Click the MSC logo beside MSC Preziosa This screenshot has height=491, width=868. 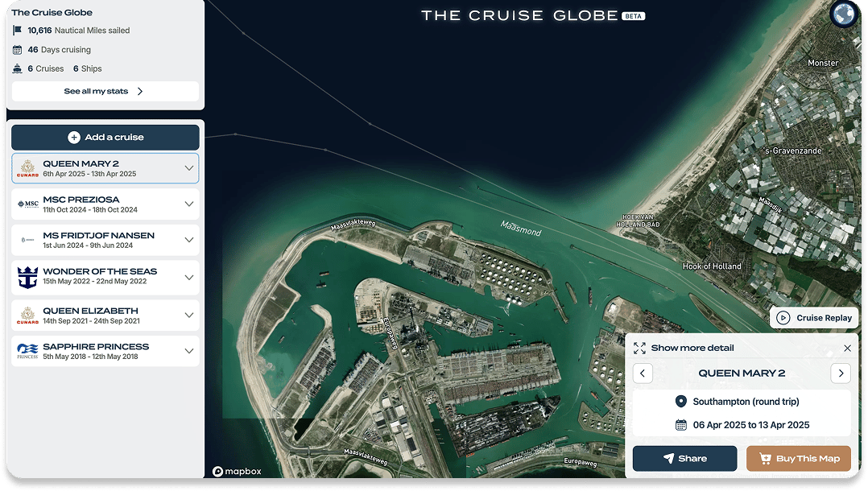point(27,204)
